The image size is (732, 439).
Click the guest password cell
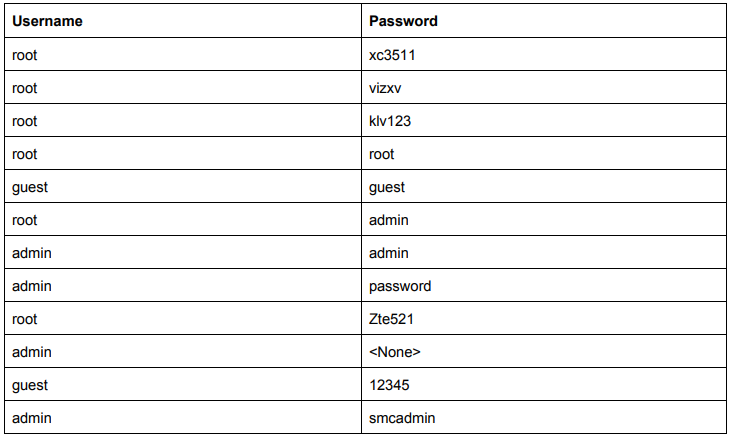(387, 187)
